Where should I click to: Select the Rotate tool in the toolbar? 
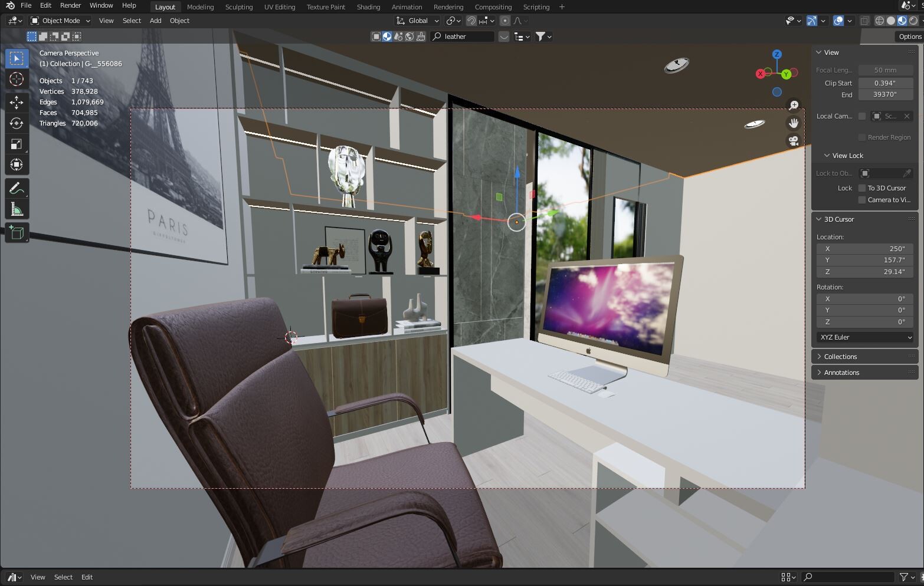tap(16, 123)
